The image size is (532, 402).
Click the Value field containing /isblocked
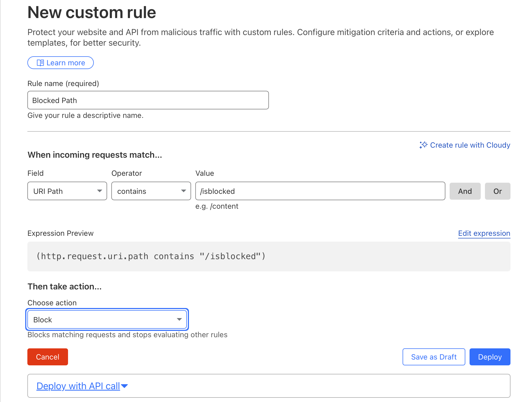(x=320, y=191)
